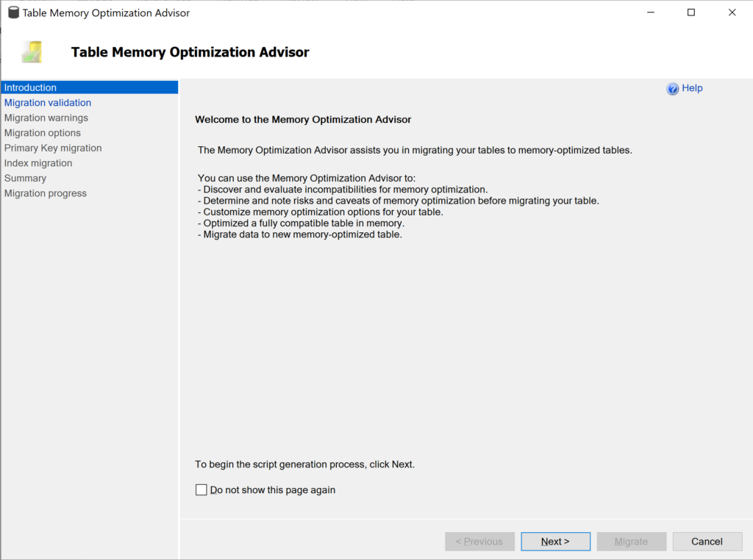The width and height of the screenshot is (753, 560).
Task: Close the Table Memory Optimization Advisor window
Action: tap(732, 12)
